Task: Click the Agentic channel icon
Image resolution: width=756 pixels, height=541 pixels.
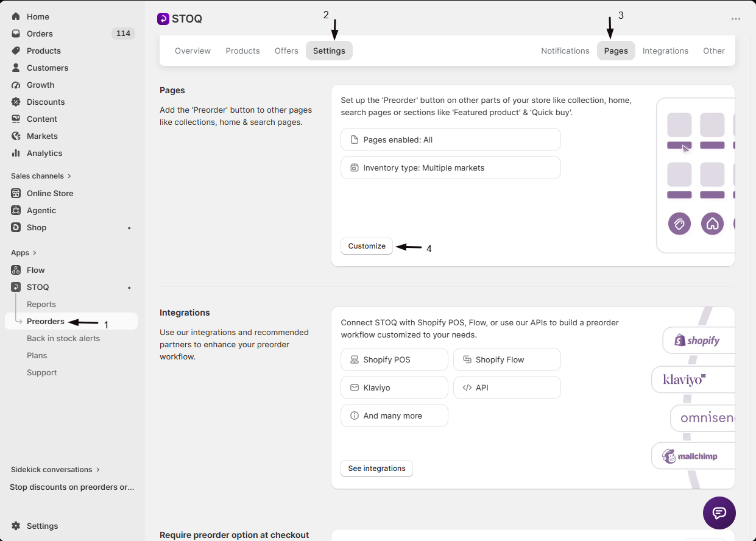Action: (16, 210)
